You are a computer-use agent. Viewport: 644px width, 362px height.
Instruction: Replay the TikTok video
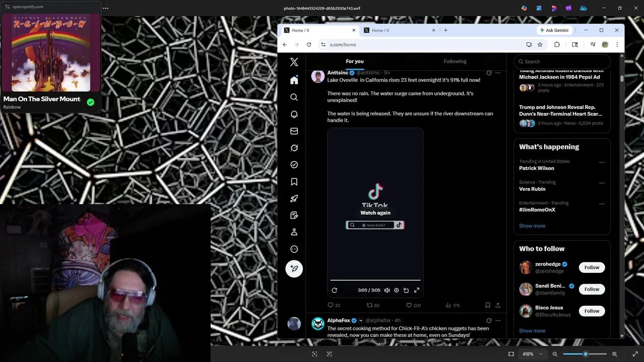click(x=335, y=290)
